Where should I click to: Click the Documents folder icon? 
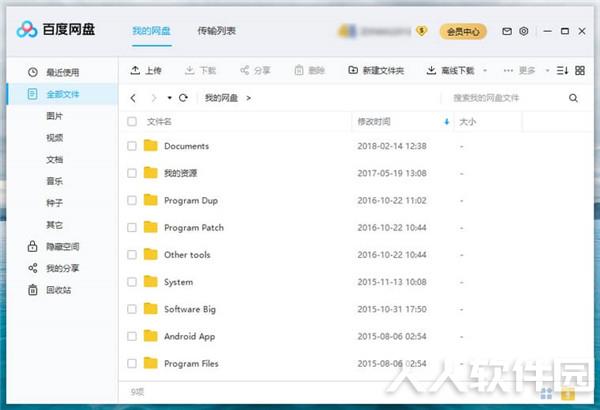151,145
